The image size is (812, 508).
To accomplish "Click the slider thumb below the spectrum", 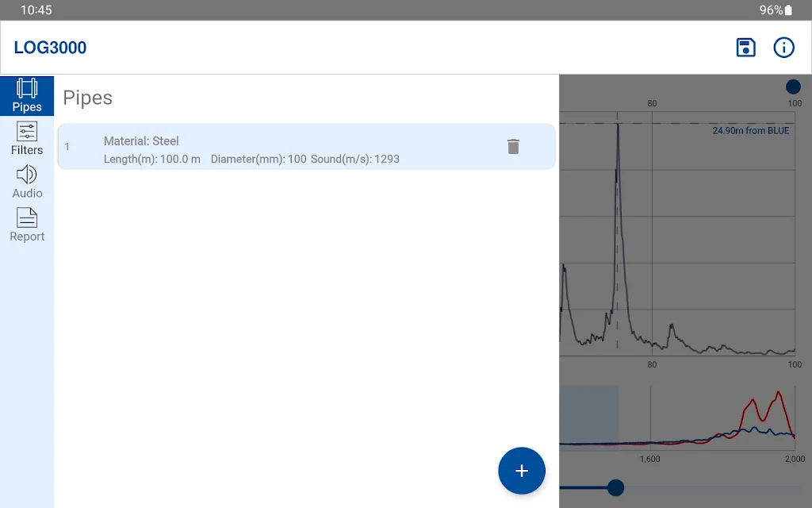I will coord(615,487).
